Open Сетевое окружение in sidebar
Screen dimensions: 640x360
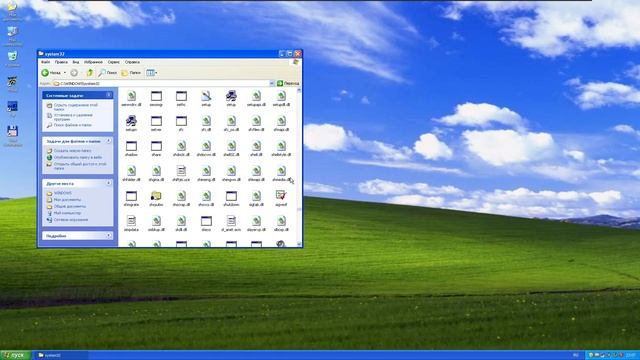tap(71, 220)
